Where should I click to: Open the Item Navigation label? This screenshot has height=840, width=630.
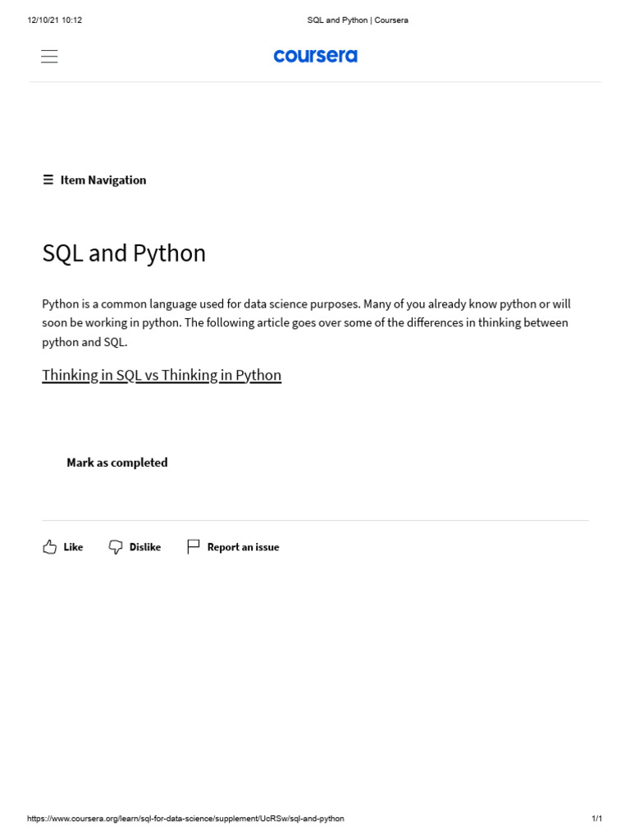103,180
